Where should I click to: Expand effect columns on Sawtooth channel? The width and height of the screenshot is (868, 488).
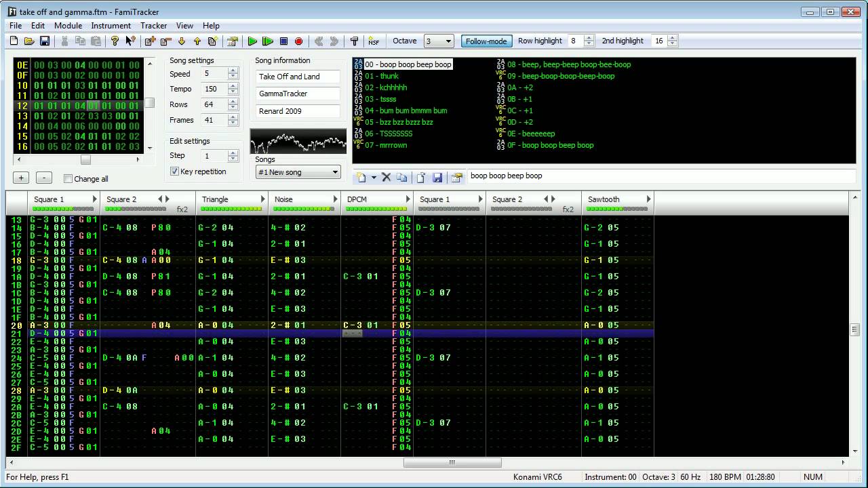coord(648,199)
